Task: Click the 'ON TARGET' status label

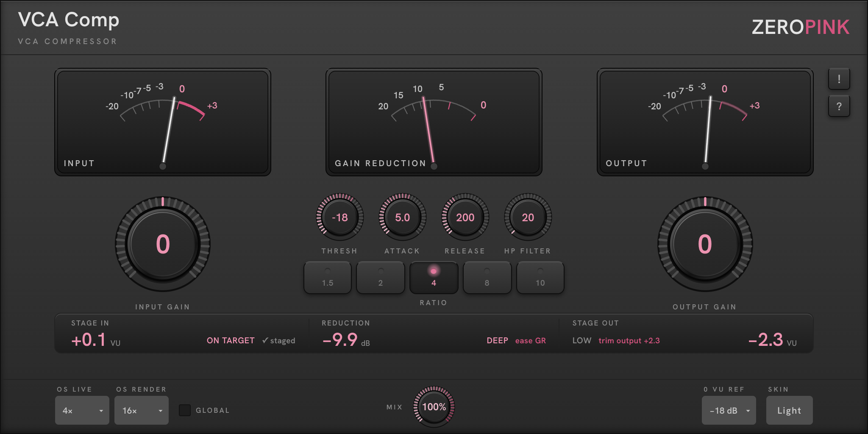Action: (231, 341)
